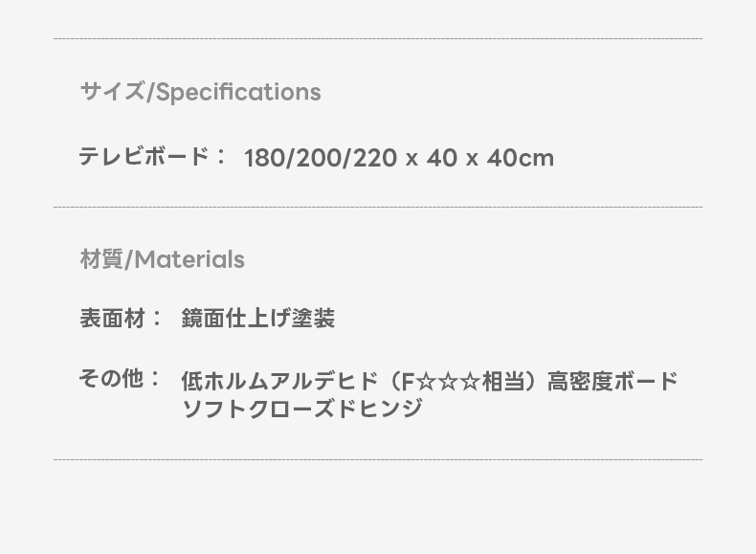
Task: Click the テレビボード label
Action: pos(144,157)
